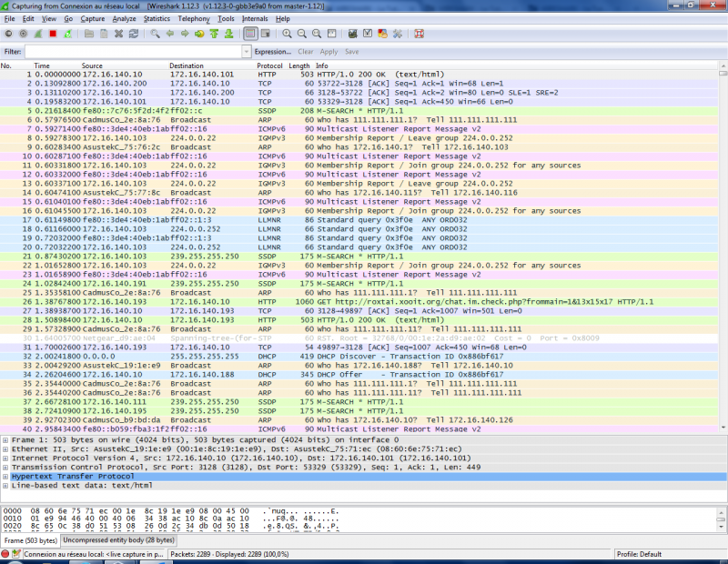728x564 pixels.
Task: Go back in packet history
Action: pyautogui.click(x=170, y=34)
